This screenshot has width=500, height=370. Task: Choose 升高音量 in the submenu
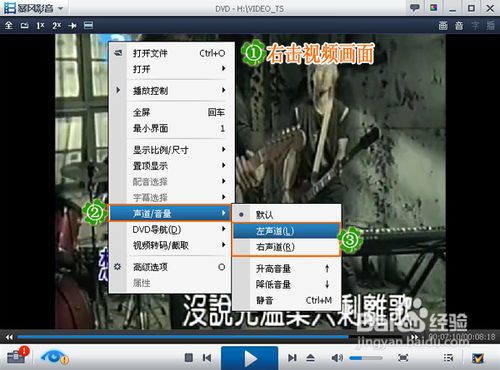(x=287, y=269)
